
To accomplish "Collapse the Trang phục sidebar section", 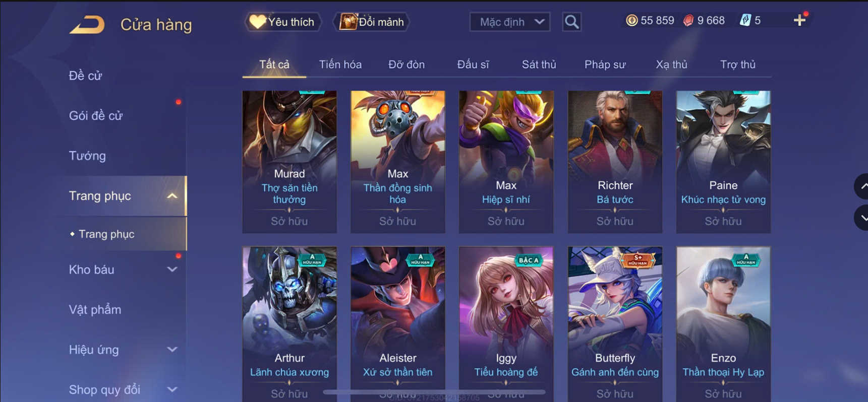I will 172,196.
